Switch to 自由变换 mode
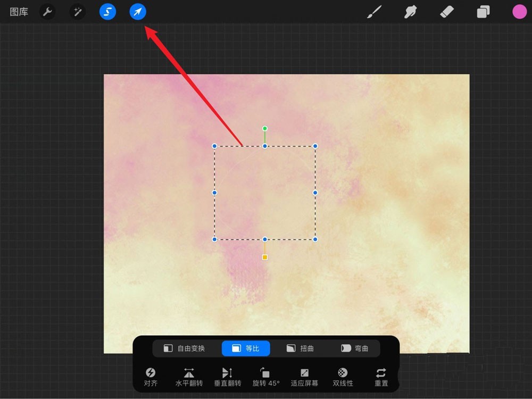Image resolution: width=532 pixels, height=399 pixels. (x=184, y=348)
